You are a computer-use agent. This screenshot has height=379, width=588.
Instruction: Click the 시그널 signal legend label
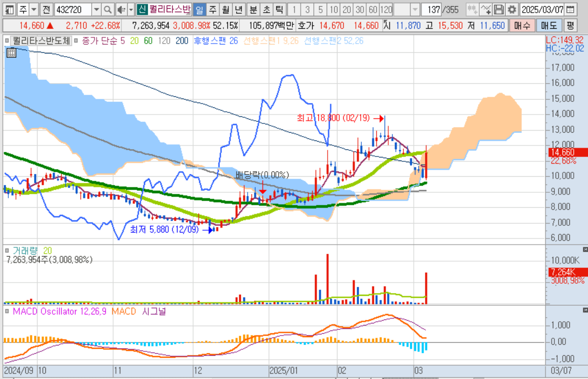[154, 311]
